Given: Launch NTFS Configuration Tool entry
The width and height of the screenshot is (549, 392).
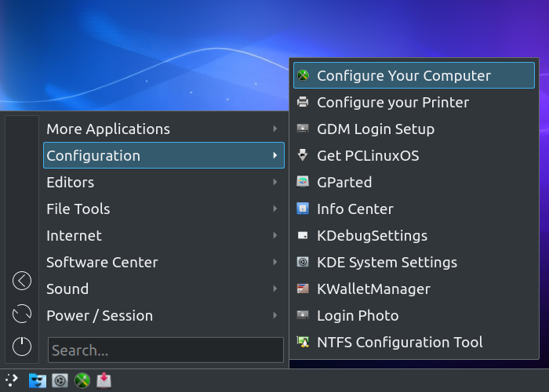Looking at the screenshot, I should [414, 342].
